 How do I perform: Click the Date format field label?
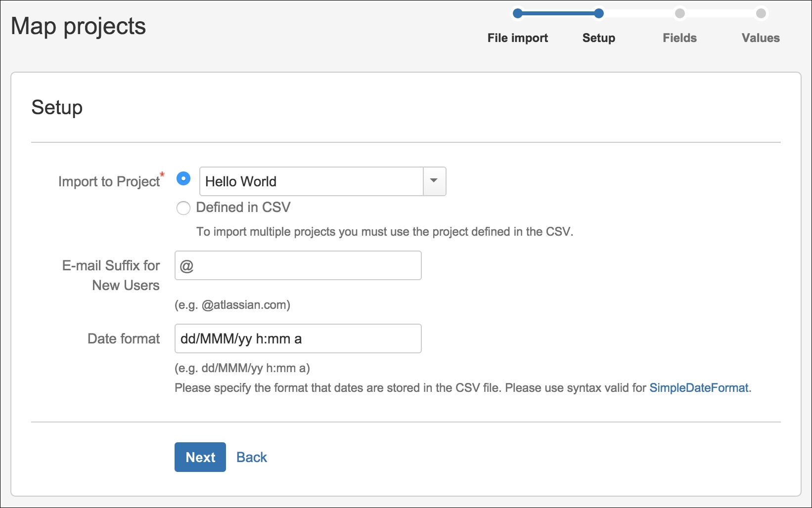pyautogui.click(x=124, y=339)
